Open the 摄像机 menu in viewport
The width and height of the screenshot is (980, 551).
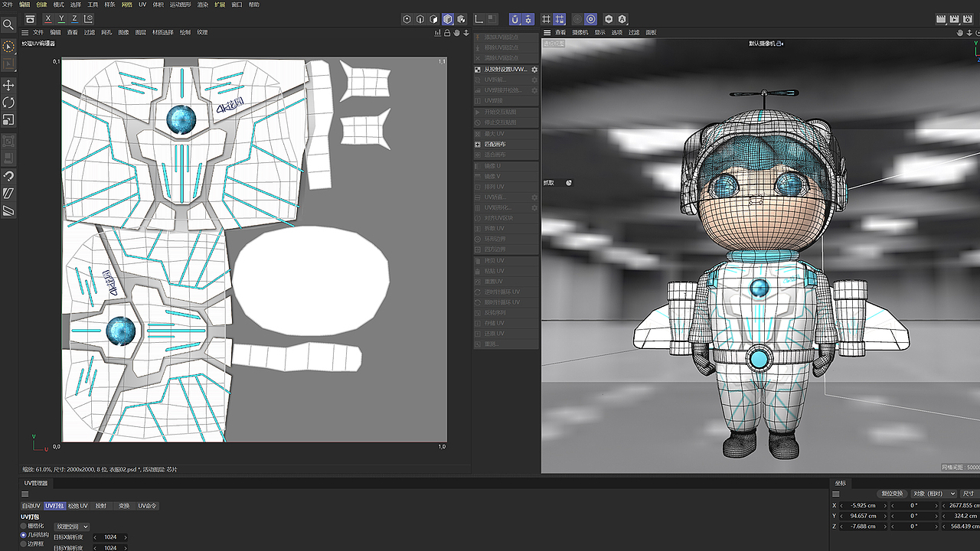(580, 33)
